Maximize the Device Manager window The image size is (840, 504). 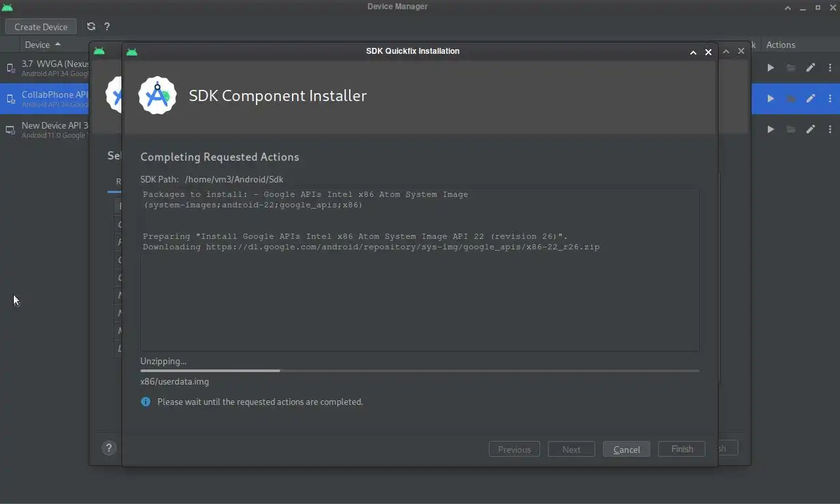(x=818, y=7)
